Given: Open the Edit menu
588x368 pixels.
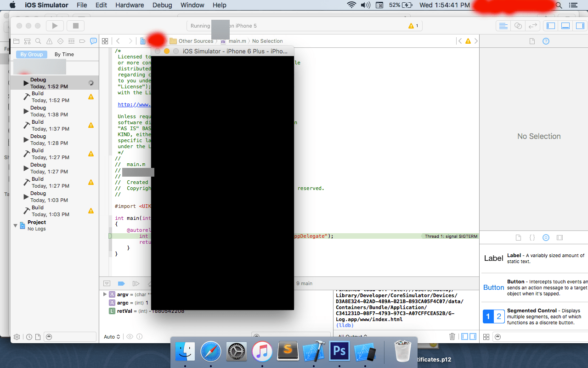Looking at the screenshot, I should tap(101, 5).
